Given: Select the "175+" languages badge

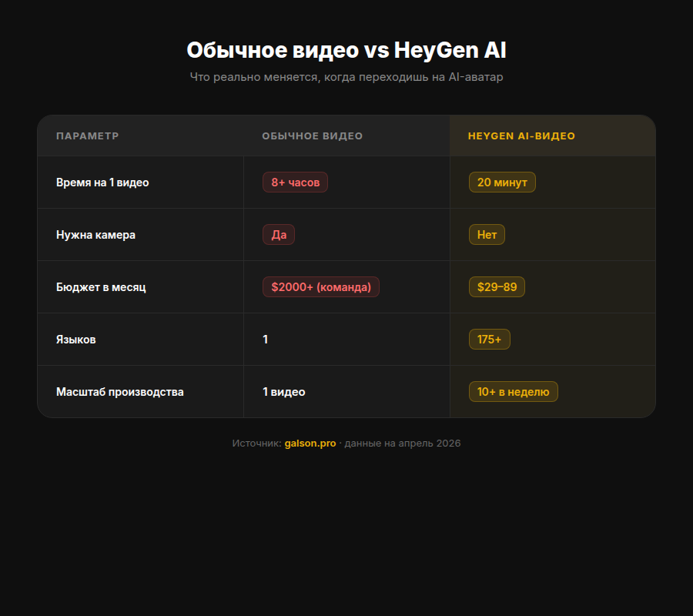Looking at the screenshot, I should (x=489, y=339).
